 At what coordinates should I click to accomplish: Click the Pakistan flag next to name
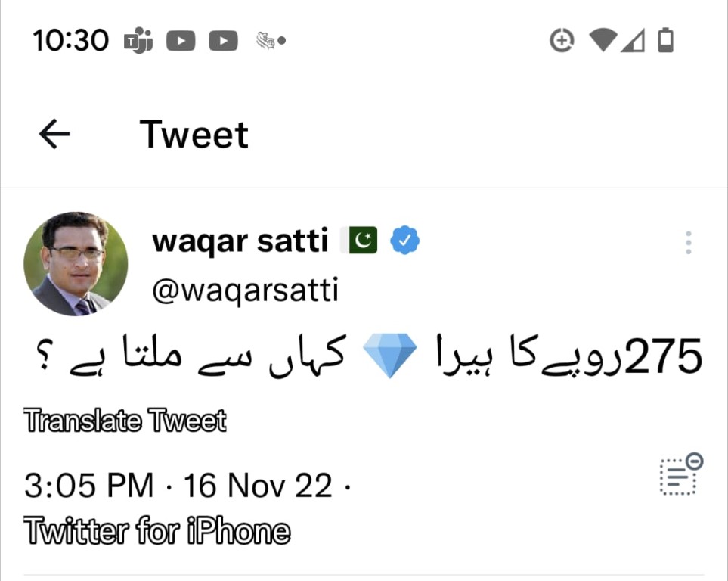point(358,241)
